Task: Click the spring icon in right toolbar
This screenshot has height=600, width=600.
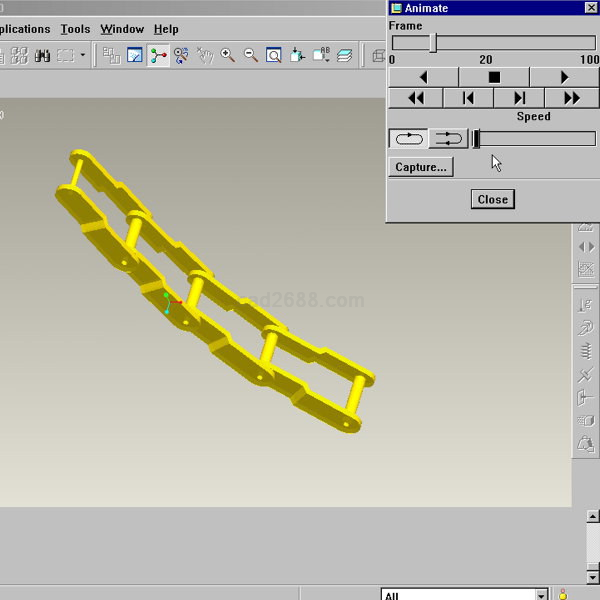Action: pos(586,351)
